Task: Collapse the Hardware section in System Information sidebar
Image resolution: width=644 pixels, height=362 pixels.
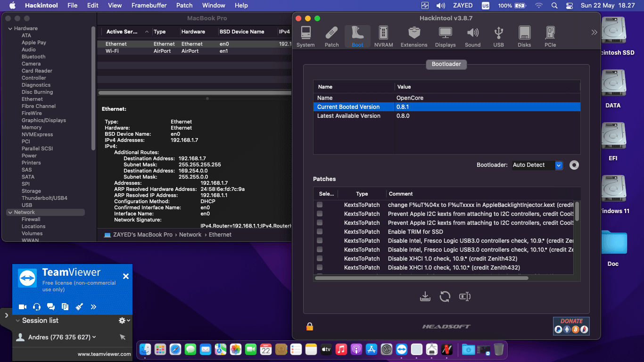Action: (x=10, y=29)
